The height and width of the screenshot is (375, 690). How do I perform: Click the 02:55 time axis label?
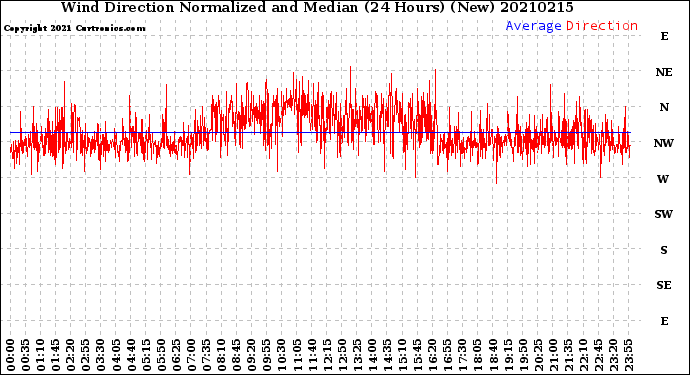point(86,355)
